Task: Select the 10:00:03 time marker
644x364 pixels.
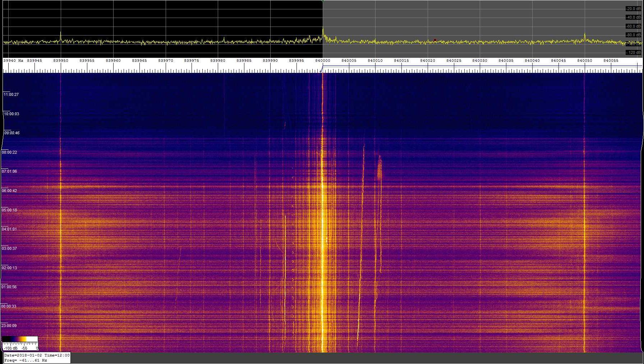Action: [11, 114]
